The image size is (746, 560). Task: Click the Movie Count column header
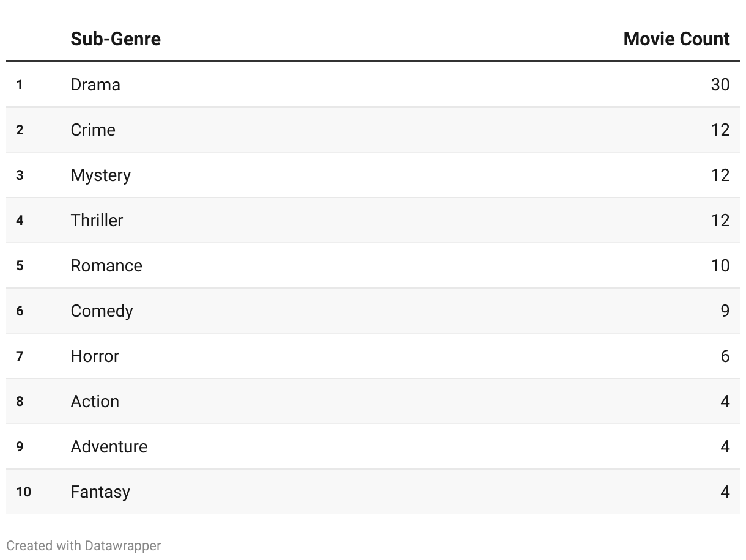point(676,39)
